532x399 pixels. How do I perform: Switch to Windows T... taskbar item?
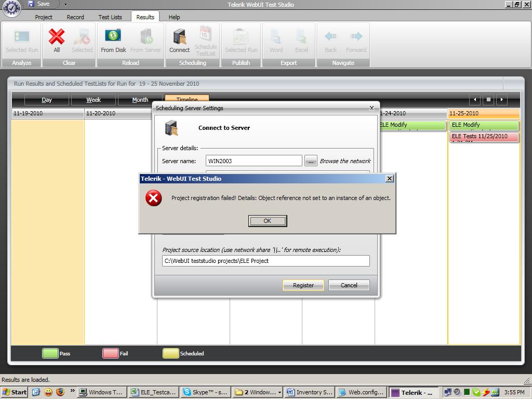[x=102, y=392]
